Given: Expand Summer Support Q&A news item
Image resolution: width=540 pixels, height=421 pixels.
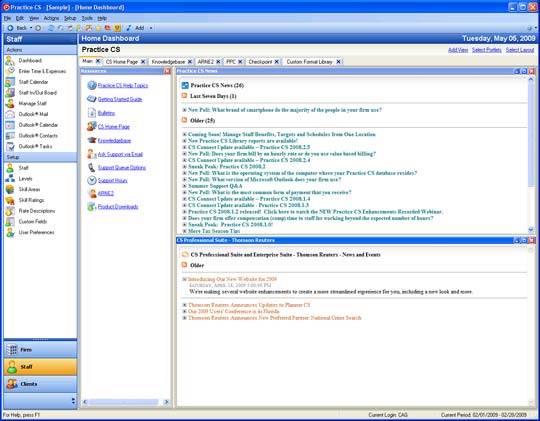Looking at the screenshot, I should [185, 186].
